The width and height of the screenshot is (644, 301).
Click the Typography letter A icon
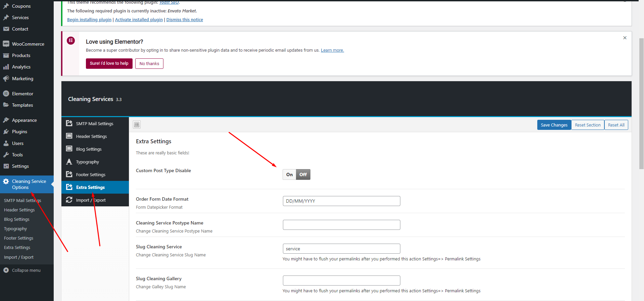coord(69,162)
